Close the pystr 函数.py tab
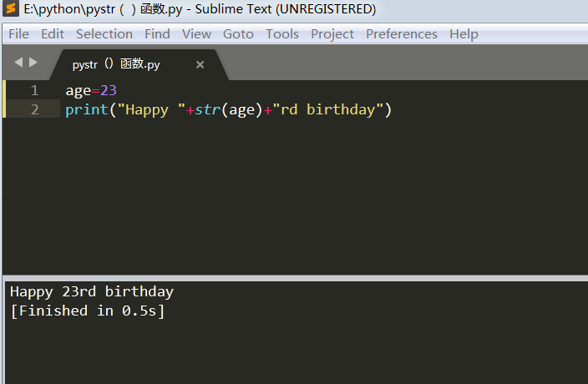The width and height of the screenshot is (588, 384). [200, 64]
